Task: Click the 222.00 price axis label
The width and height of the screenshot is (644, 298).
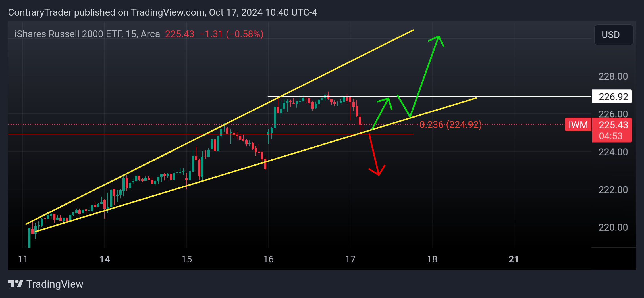Action: coord(613,190)
